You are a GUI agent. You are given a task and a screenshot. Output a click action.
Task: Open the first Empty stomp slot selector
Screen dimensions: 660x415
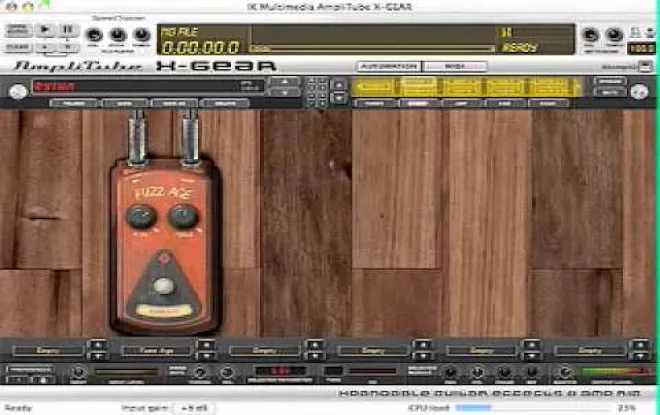[x=48, y=350]
